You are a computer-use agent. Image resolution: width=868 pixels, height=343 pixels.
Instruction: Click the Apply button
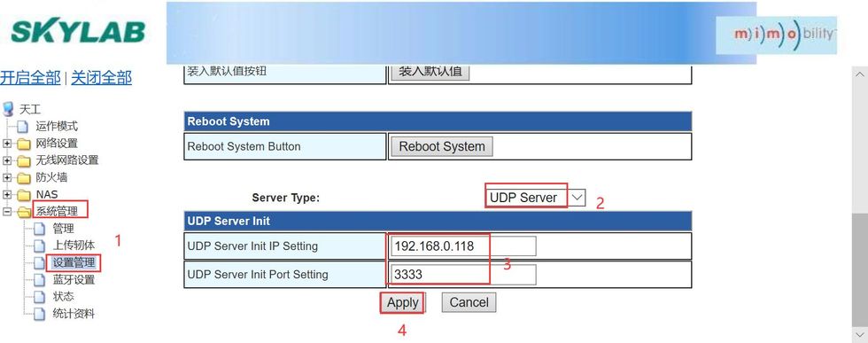click(x=402, y=302)
